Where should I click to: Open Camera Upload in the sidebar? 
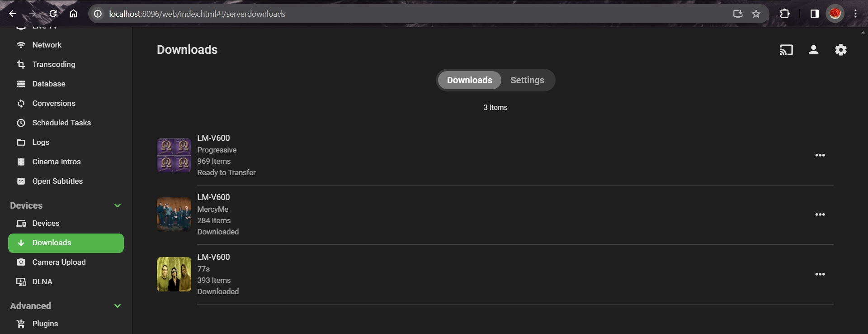[x=59, y=262]
